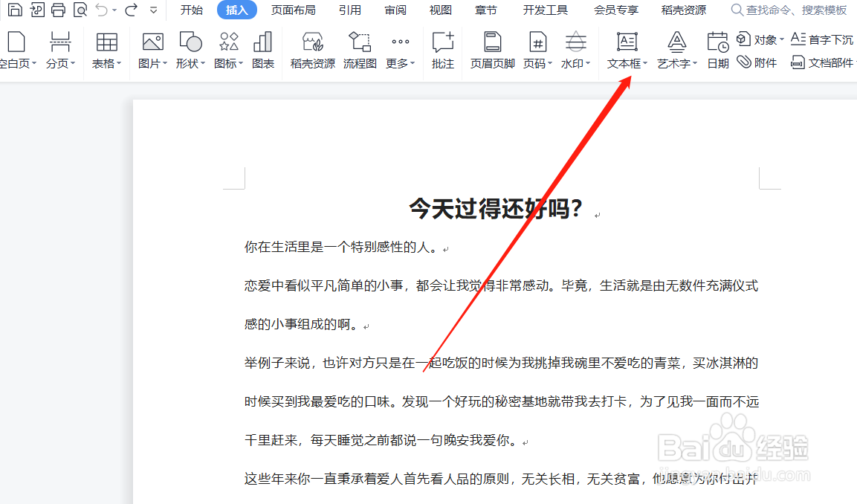Expand the undo history dropdown arrow

coord(114,10)
